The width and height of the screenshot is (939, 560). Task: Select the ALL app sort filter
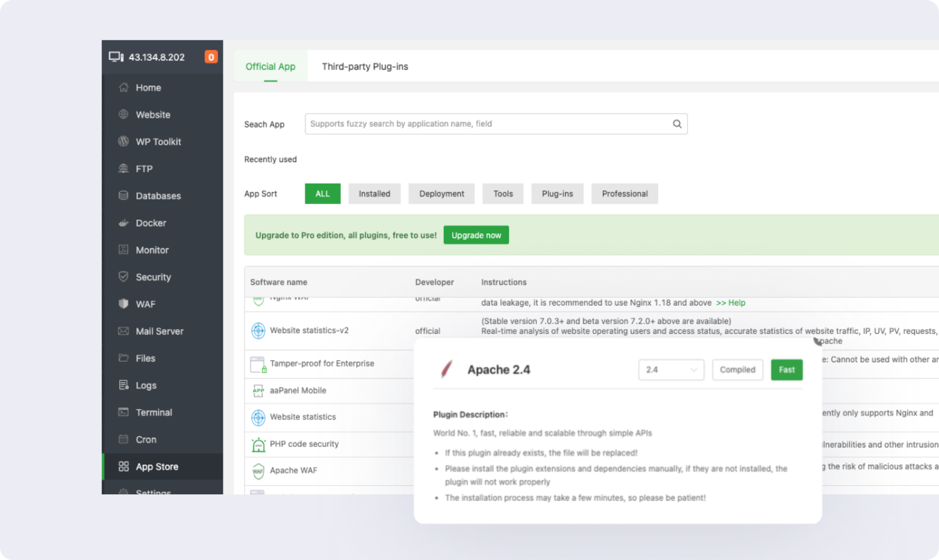[x=323, y=194]
